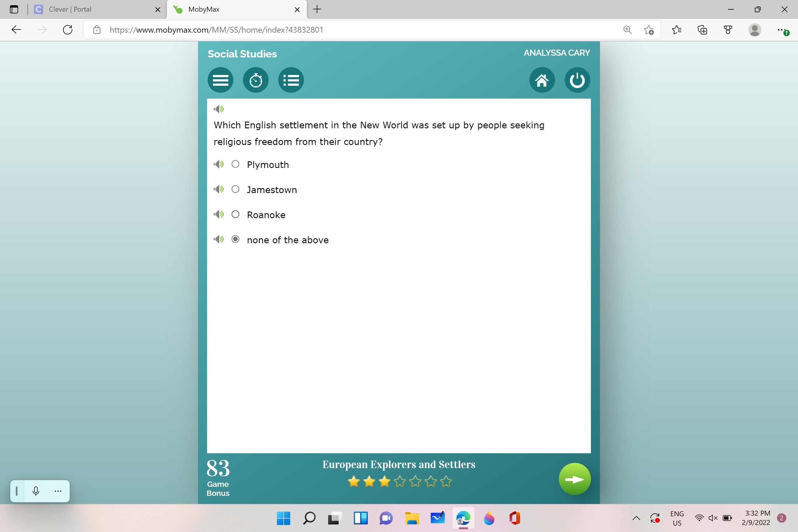Switch to the Clever Portal tab
The height and width of the screenshot is (532, 798).
[92, 10]
